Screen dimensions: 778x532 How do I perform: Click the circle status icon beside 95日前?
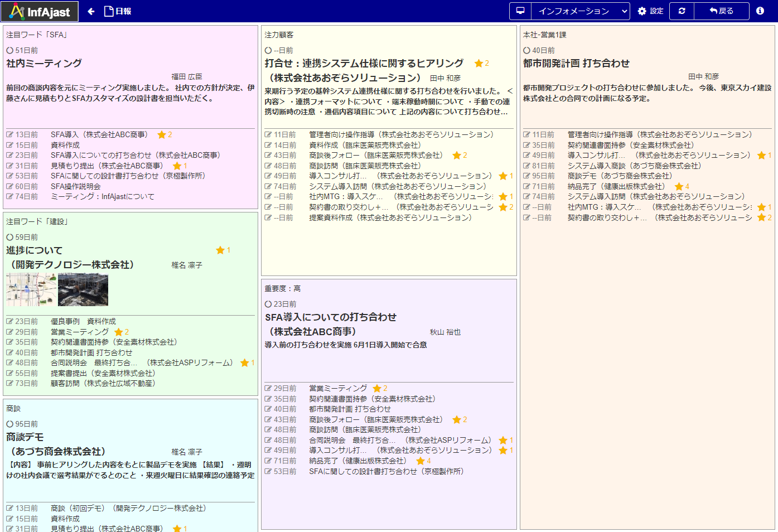coord(9,424)
